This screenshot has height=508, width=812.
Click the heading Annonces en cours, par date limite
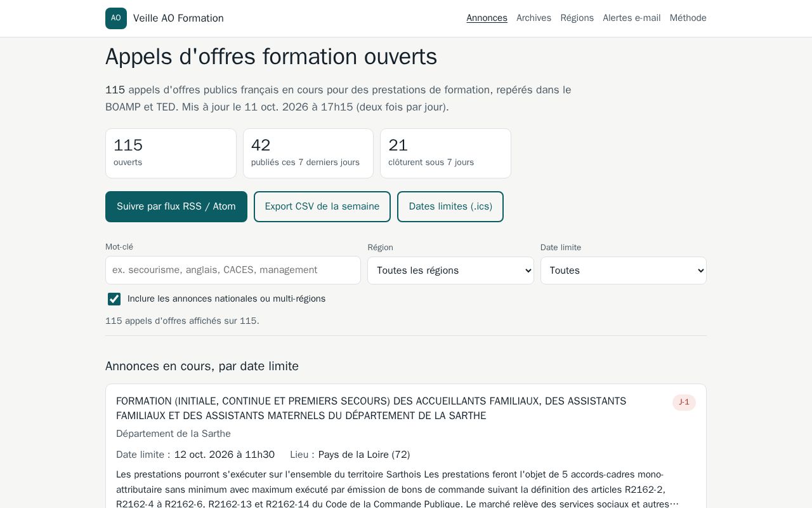pyautogui.click(x=202, y=366)
